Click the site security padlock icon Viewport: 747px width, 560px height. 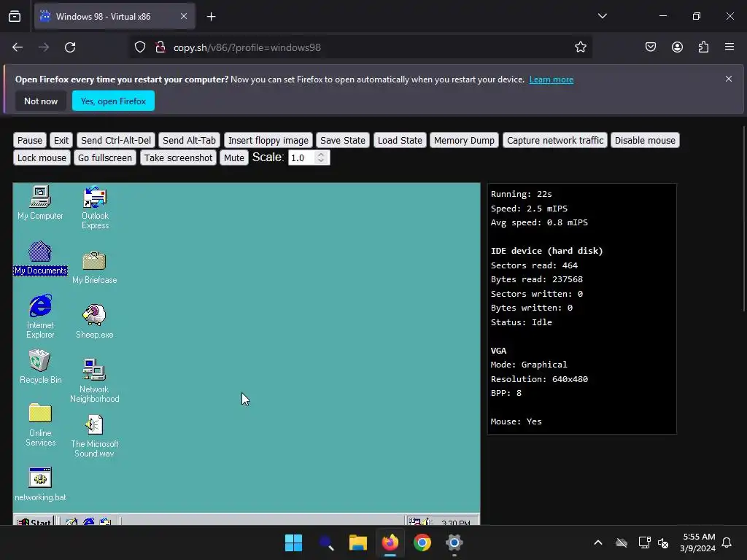point(160,47)
